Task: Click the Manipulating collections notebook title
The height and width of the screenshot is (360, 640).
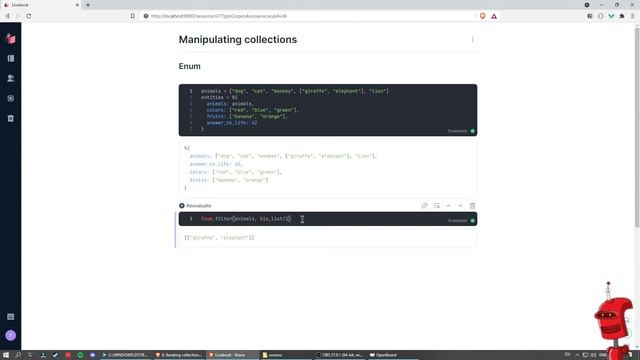Action: 238,40
